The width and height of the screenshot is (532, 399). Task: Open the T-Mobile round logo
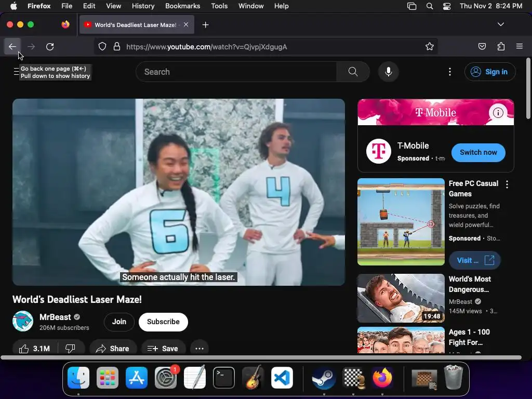click(x=379, y=151)
